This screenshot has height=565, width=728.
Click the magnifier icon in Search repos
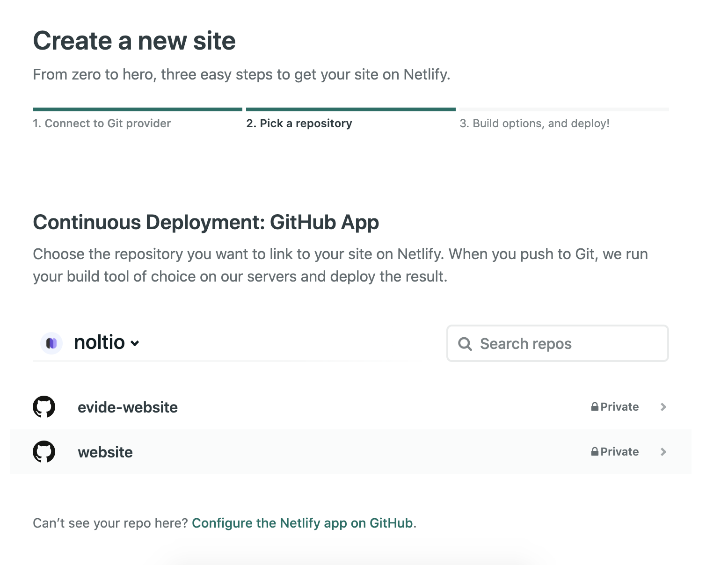pos(465,344)
